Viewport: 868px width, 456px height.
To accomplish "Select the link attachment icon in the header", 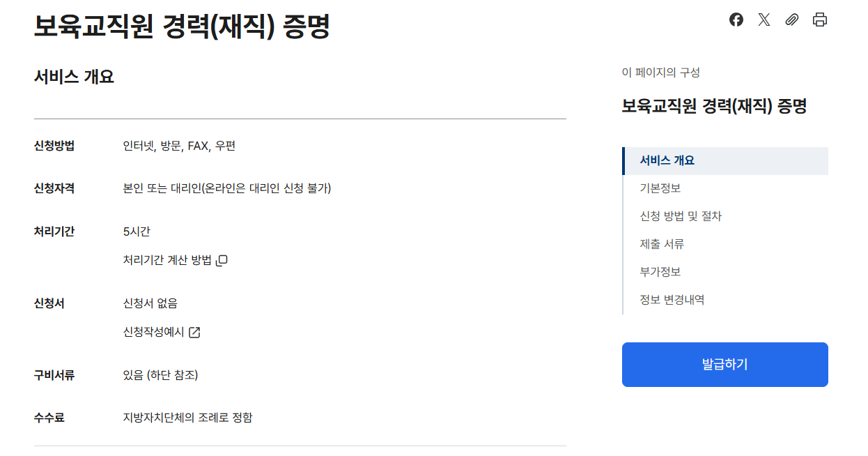I will tap(791, 20).
